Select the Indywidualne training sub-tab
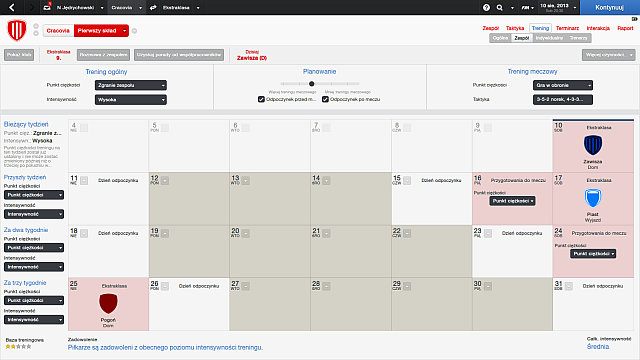This screenshot has height=360, width=640. point(549,38)
